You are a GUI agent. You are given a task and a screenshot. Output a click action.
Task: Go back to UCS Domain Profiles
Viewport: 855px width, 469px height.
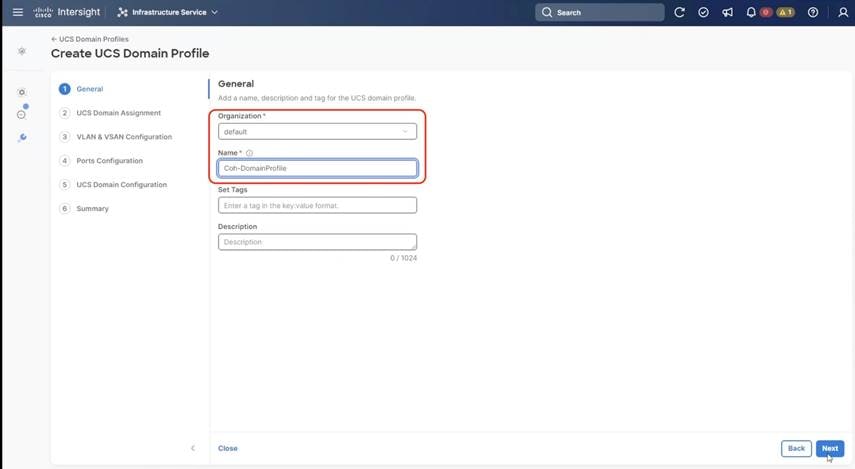90,39
